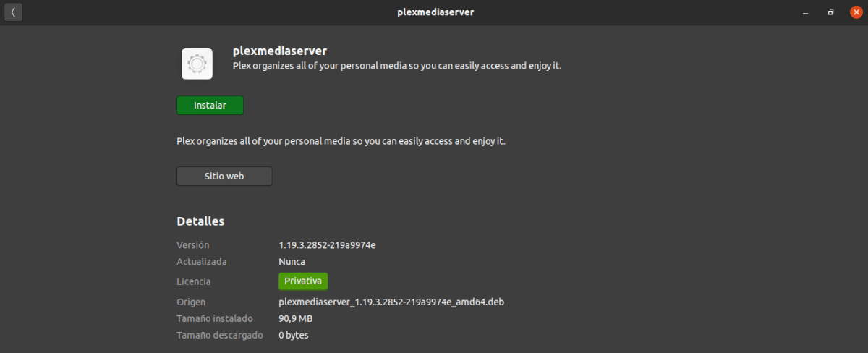This screenshot has height=353, width=868.
Task: Click the summary text beside the app icon
Action: 396,66
